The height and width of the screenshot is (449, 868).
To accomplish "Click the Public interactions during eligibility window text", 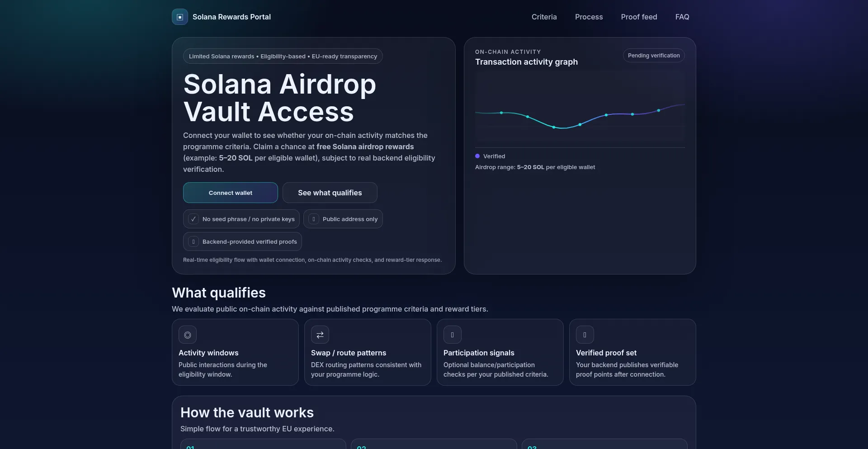I will pyautogui.click(x=223, y=369).
